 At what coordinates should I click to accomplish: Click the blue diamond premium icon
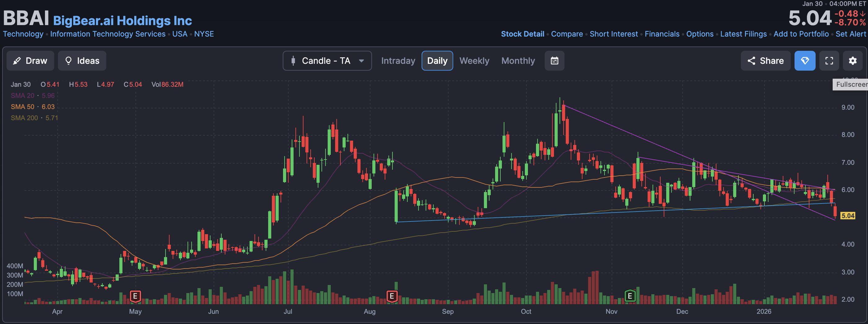805,61
